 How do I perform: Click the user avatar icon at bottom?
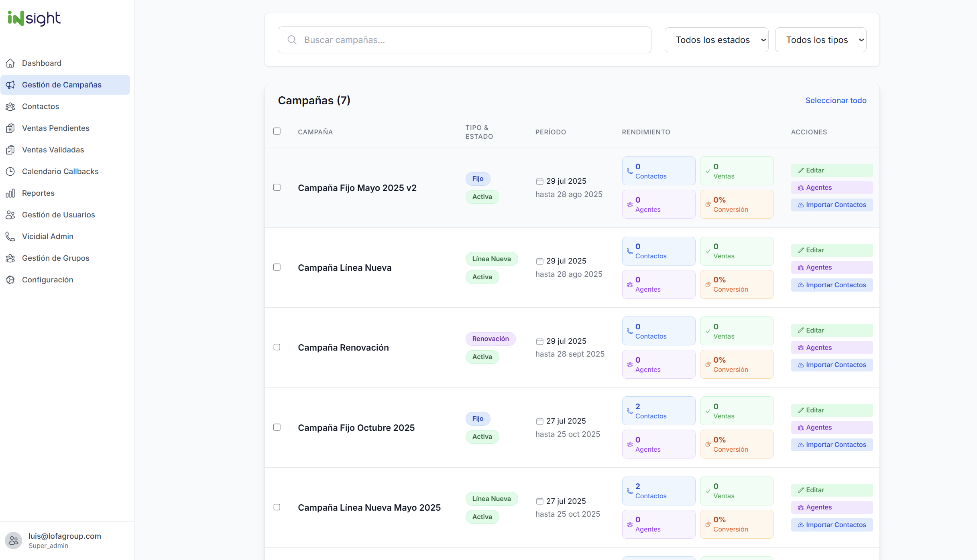(x=14, y=540)
